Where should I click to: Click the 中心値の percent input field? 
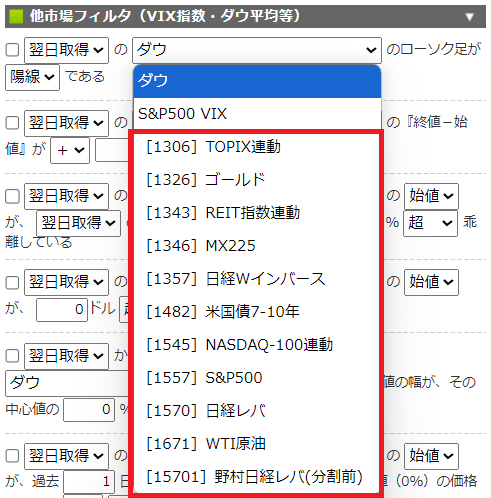[x=89, y=409]
